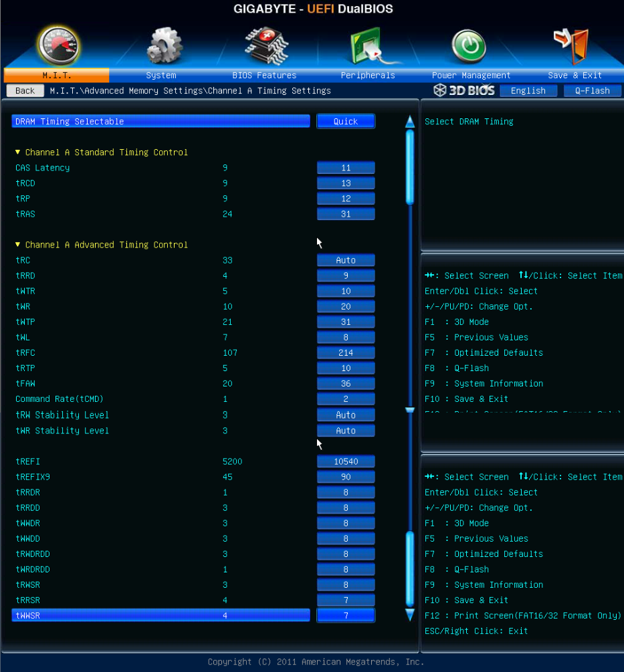624x672 pixels.
Task: Select the tRCD value field 13
Action: (x=346, y=183)
